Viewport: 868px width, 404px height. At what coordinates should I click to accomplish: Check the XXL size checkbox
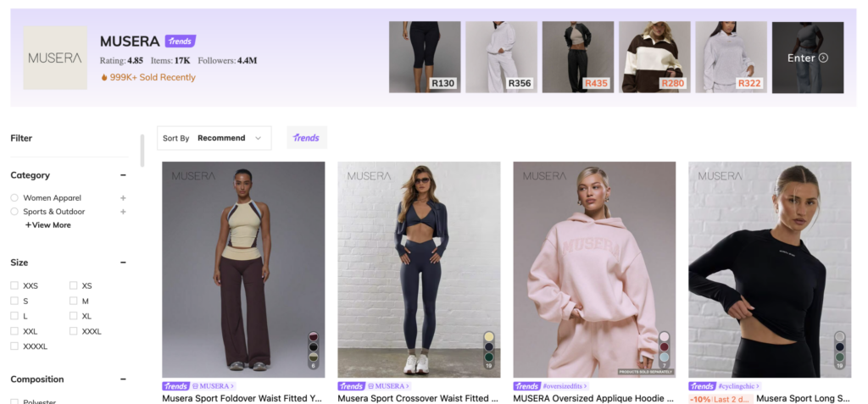point(14,331)
